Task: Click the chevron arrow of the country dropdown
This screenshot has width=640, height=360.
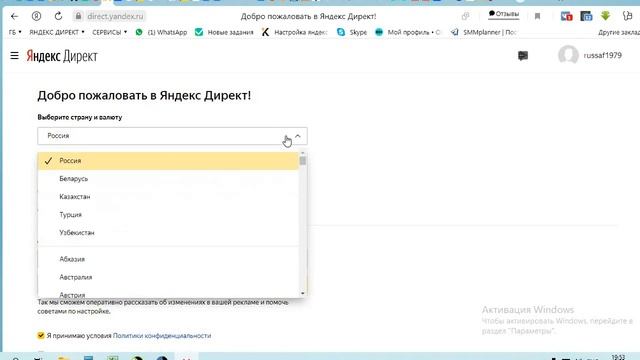Action: coord(298,136)
